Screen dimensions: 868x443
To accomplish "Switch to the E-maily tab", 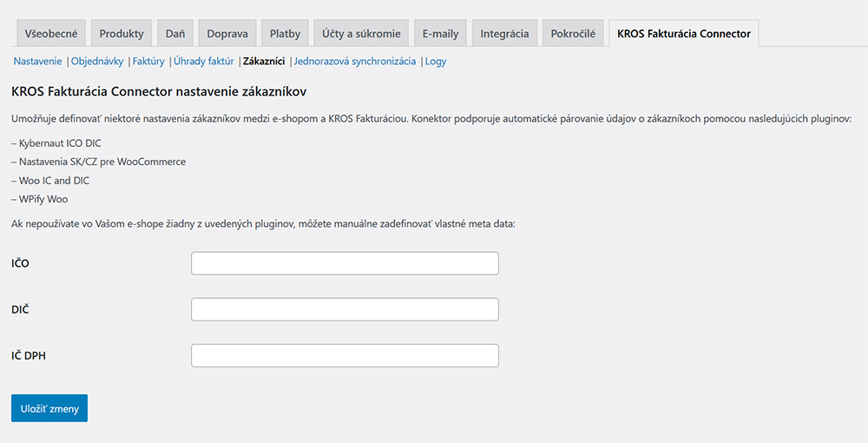I will (x=440, y=33).
